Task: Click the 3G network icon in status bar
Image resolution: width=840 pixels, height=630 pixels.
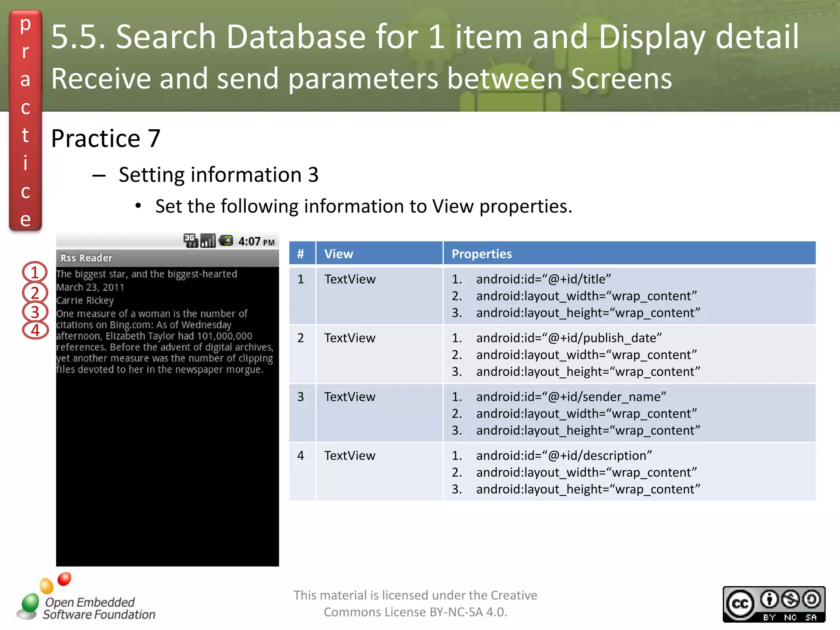Action: (191, 241)
